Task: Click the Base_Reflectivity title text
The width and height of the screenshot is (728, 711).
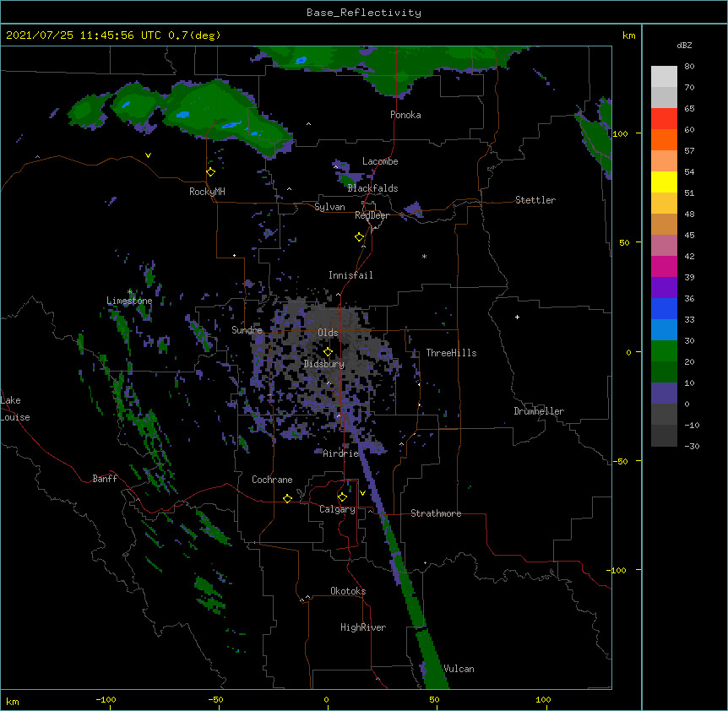Action: [364, 13]
